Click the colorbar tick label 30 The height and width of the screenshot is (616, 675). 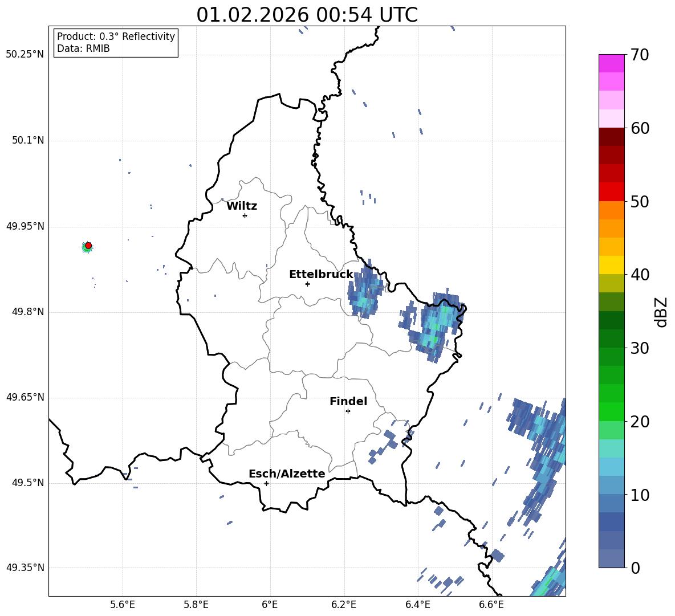click(x=640, y=348)
